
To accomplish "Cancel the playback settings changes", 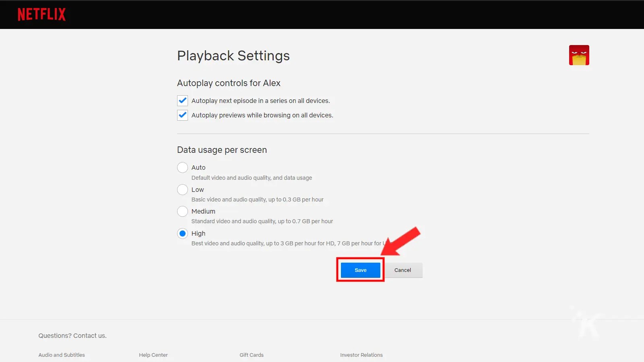I will tap(403, 270).
